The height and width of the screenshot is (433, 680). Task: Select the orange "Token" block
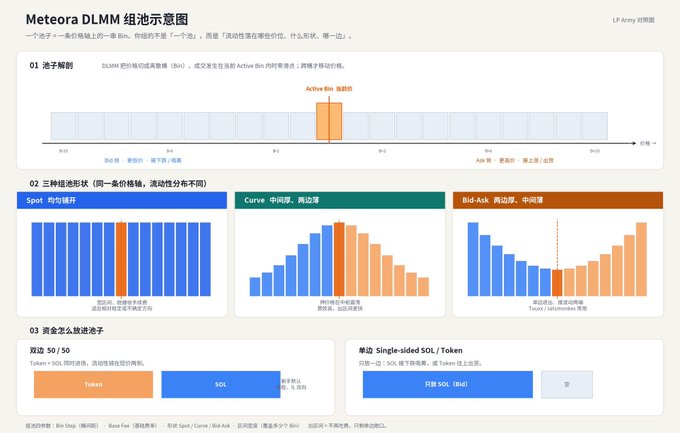(x=93, y=384)
